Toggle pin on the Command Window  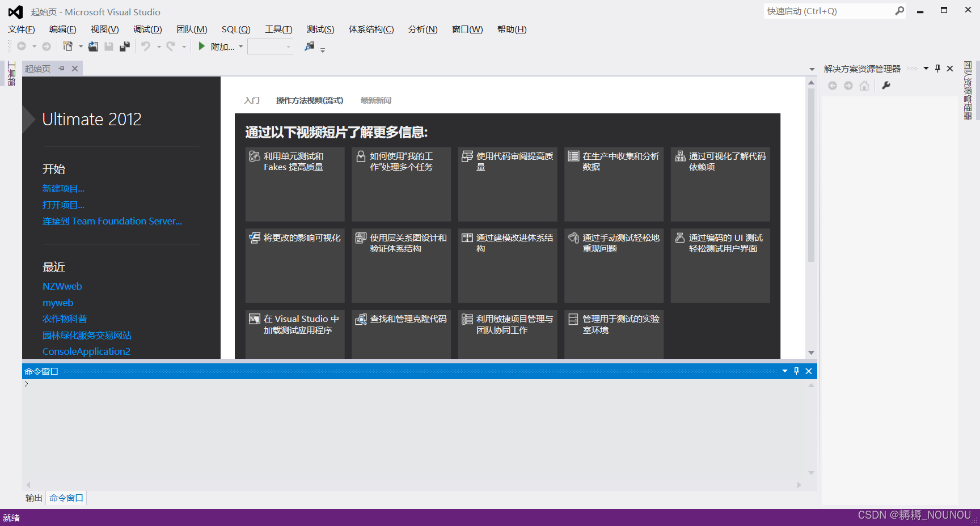click(797, 371)
